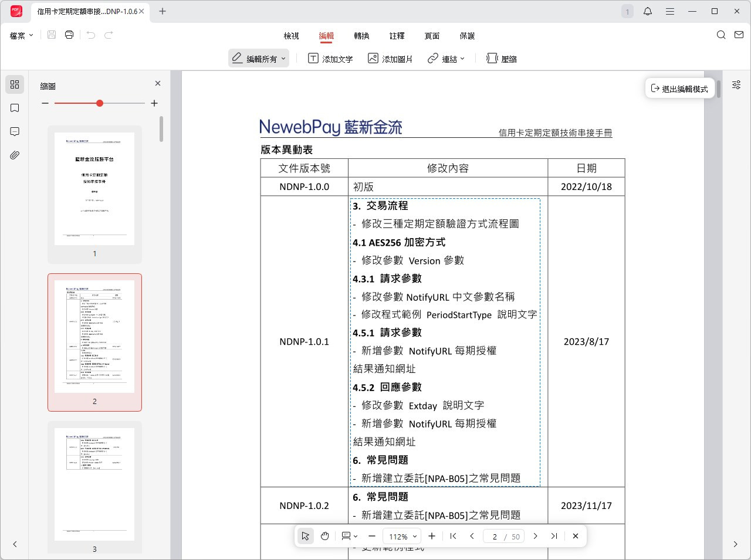This screenshot has height=560, width=751.
Task: Click the thumbnail size slider handle
Action: 100,103
